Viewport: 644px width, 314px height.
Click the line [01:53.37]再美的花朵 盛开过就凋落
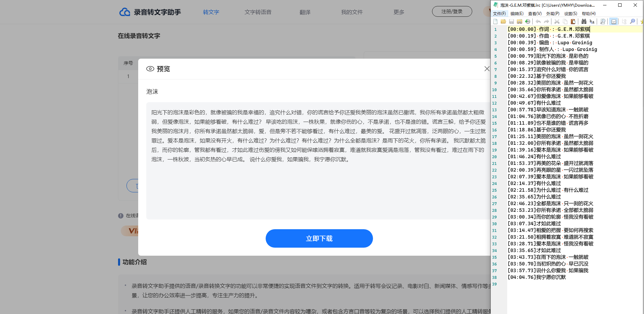pos(550,163)
